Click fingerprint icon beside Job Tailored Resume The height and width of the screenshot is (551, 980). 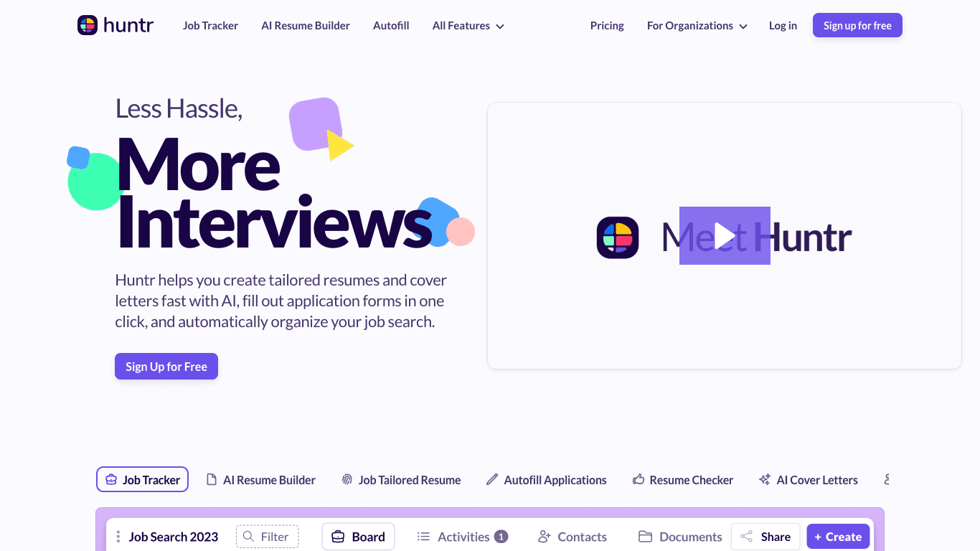coord(347,480)
